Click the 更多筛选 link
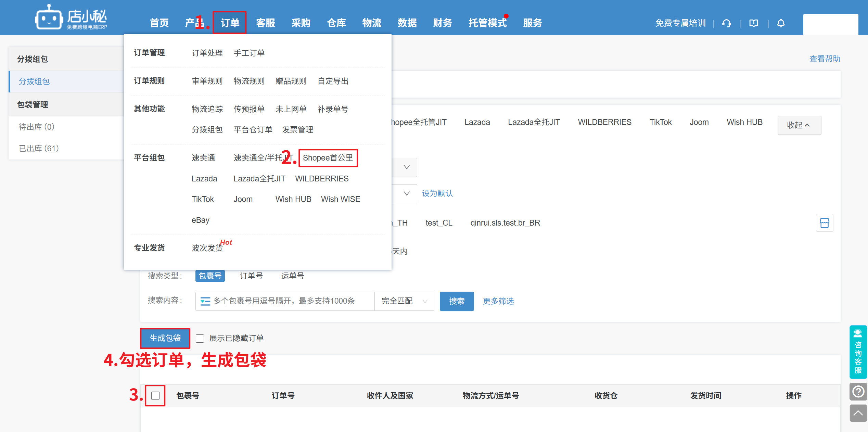The width and height of the screenshot is (868, 432). coord(498,301)
